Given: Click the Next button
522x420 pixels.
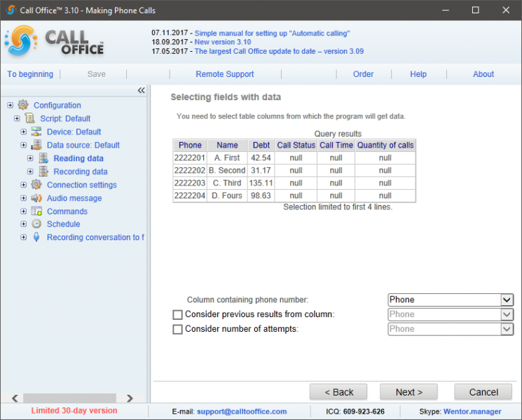Looking at the screenshot, I should [x=408, y=392].
